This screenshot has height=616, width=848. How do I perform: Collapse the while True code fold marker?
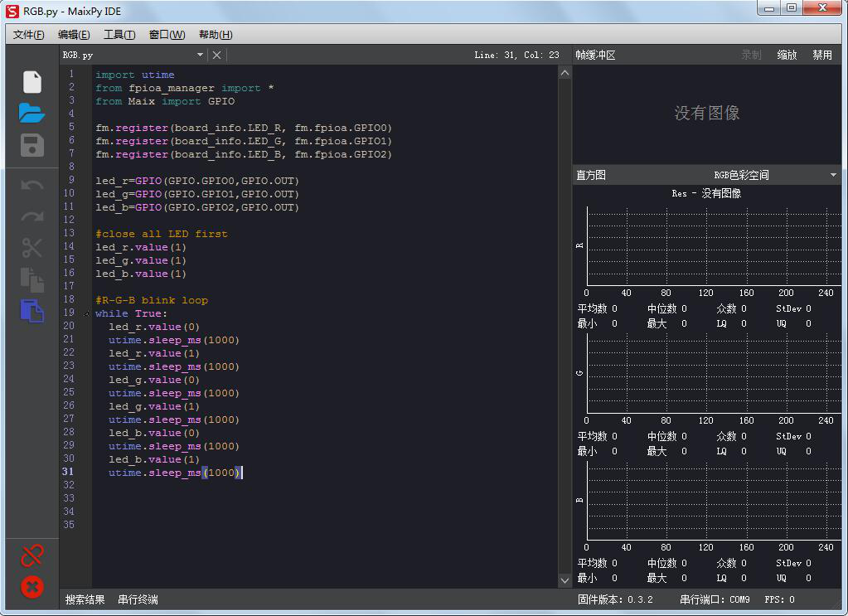coord(86,313)
